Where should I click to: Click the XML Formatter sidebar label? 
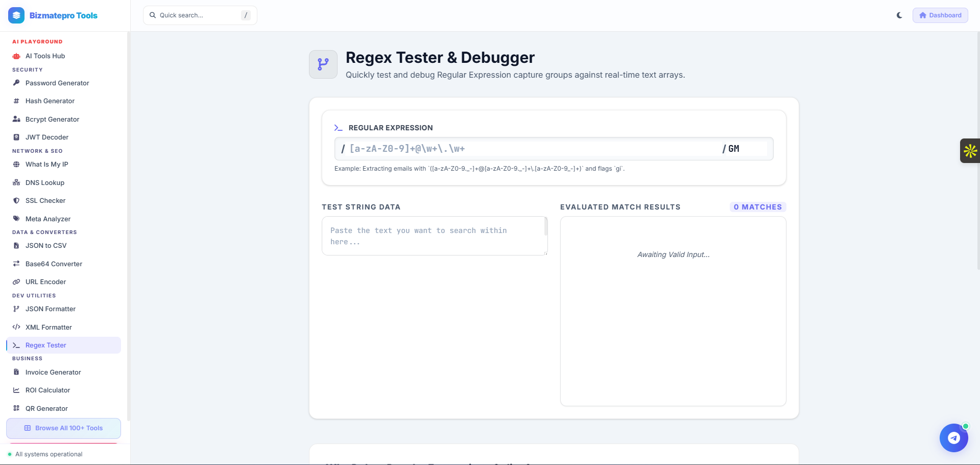click(x=49, y=327)
